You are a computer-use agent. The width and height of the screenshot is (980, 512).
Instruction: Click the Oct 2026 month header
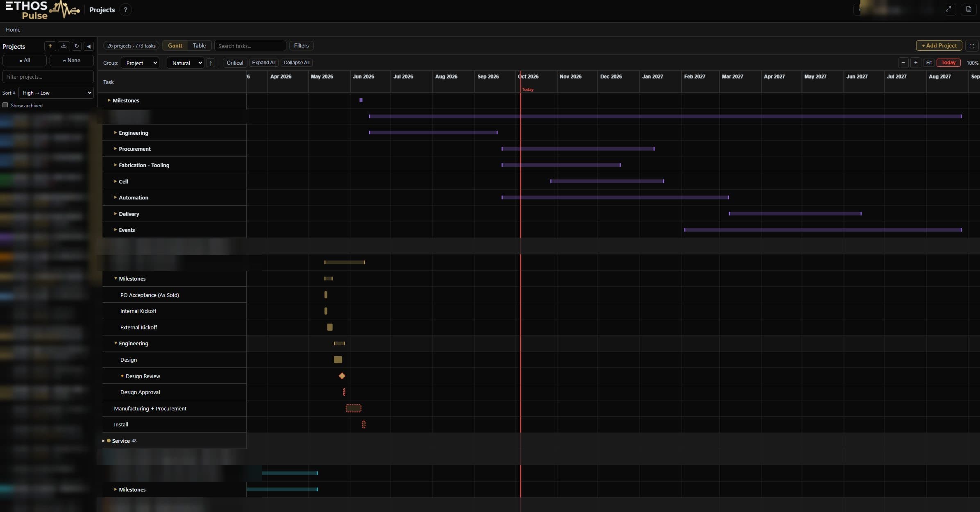[528, 77]
